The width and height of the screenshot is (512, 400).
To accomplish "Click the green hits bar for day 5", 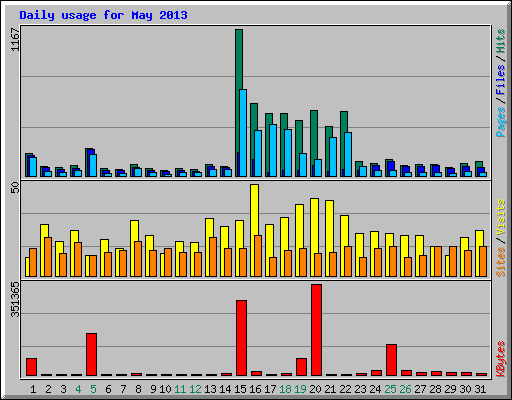I will (87, 162).
